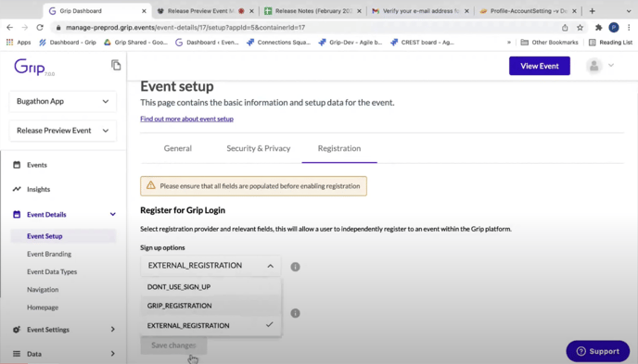The height and width of the screenshot is (364, 638).
Task: Close the Release Notes tab
Action: (359, 11)
